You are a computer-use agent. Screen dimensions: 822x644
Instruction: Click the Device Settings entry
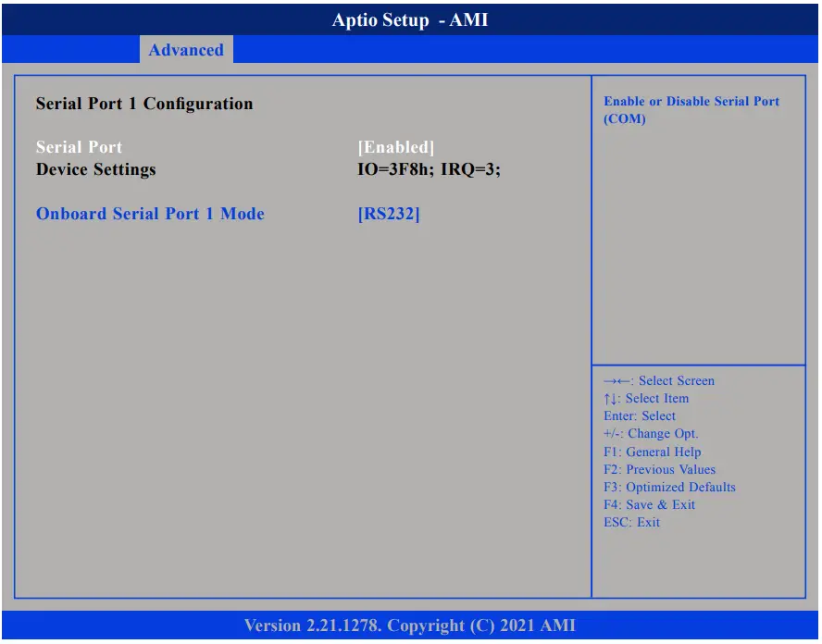point(96,169)
